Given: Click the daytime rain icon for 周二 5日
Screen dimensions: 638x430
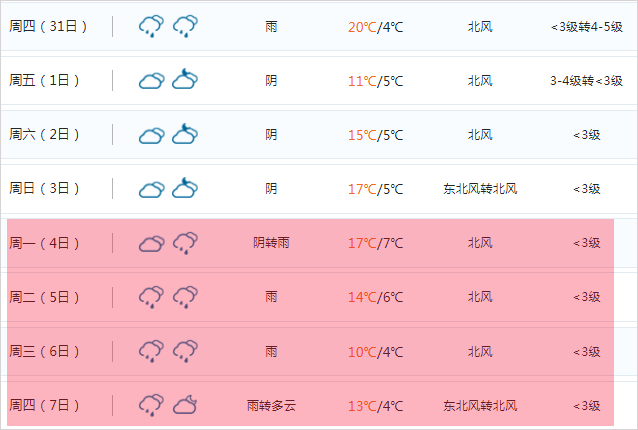Looking at the screenshot, I should (x=151, y=297).
